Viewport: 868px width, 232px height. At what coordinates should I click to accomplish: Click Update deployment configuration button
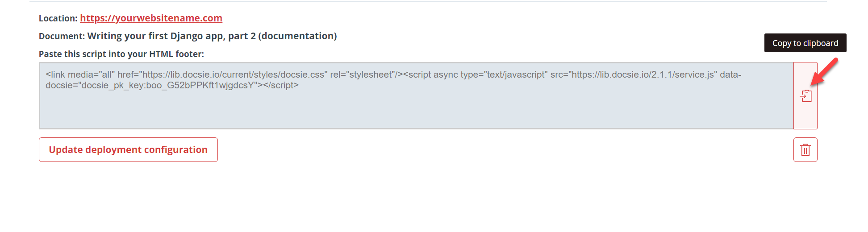point(128,150)
